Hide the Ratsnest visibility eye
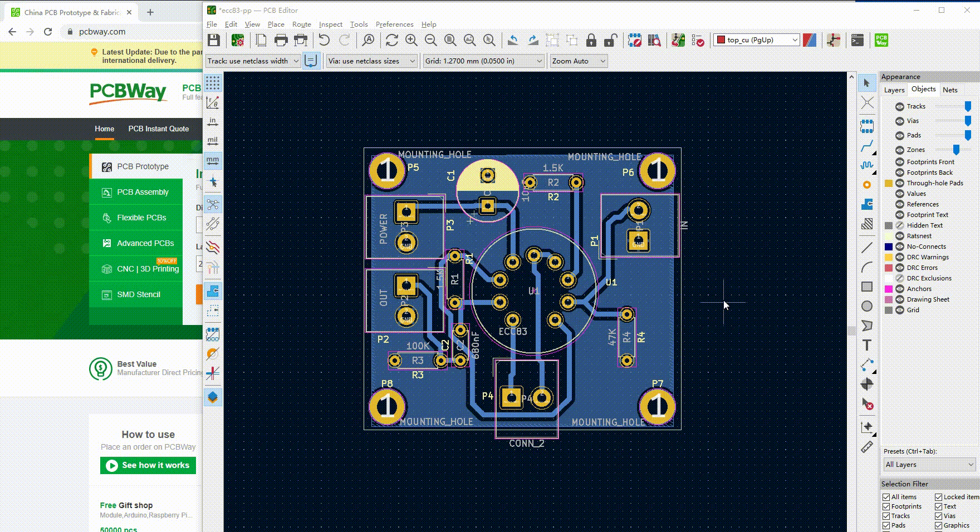Screen dimensions: 980x532 (x=899, y=236)
